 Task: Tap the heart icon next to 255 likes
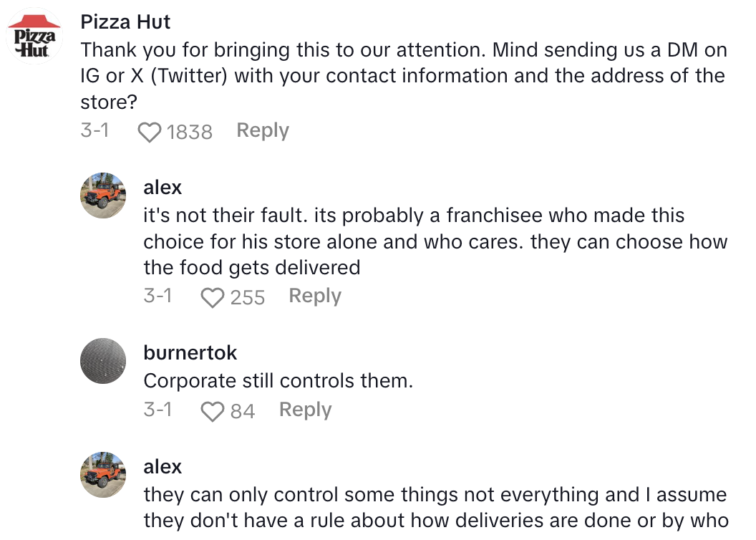click(x=212, y=297)
